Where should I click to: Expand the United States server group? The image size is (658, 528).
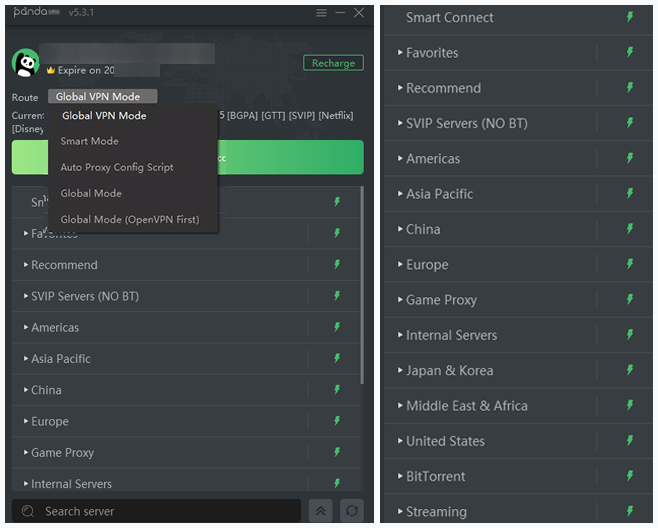(445, 441)
